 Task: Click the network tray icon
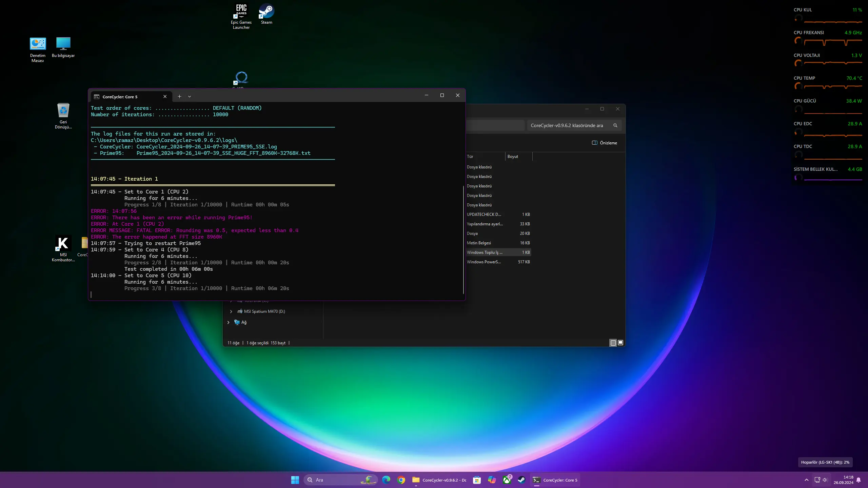(x=817, y=480)
